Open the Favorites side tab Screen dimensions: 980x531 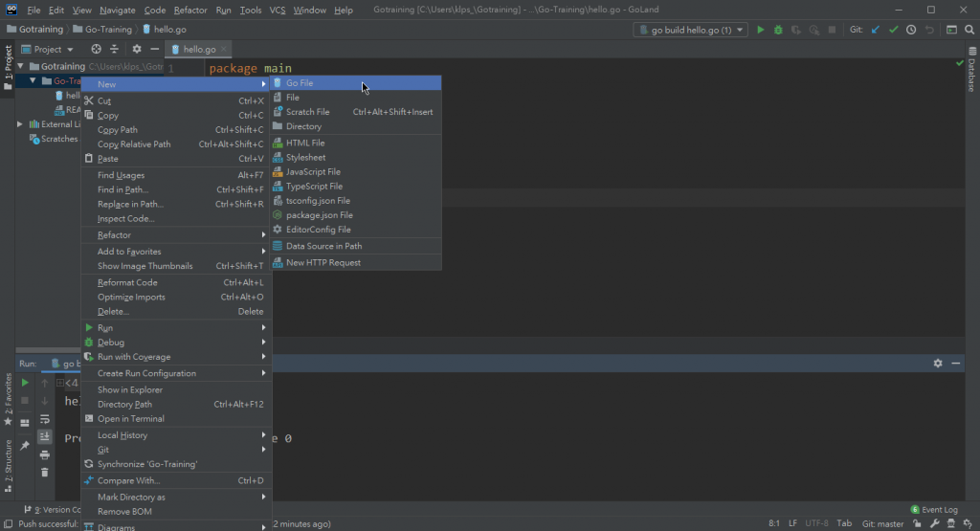[8, 399]
